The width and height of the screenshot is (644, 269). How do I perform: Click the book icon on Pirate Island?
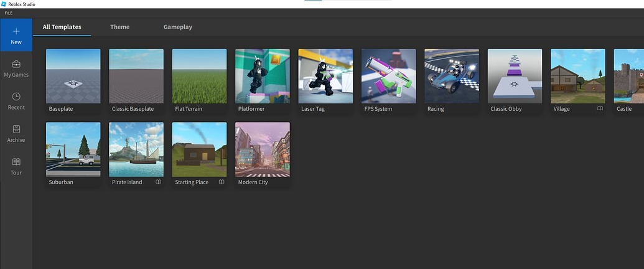(159, 182)
